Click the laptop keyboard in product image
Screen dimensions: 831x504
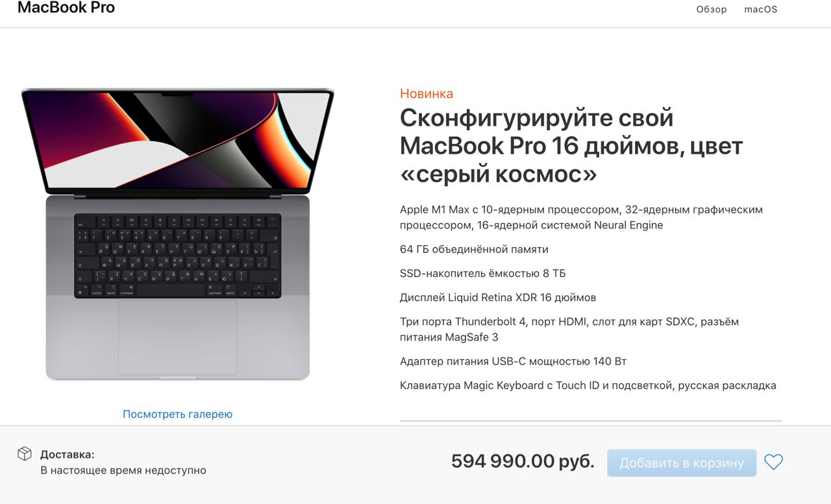(177, 256)
